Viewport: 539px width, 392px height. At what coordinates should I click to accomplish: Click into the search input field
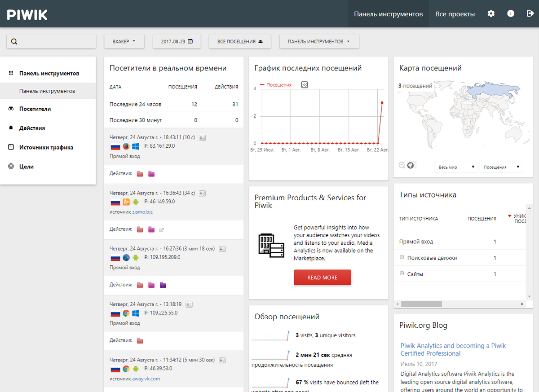click(51, 41)
